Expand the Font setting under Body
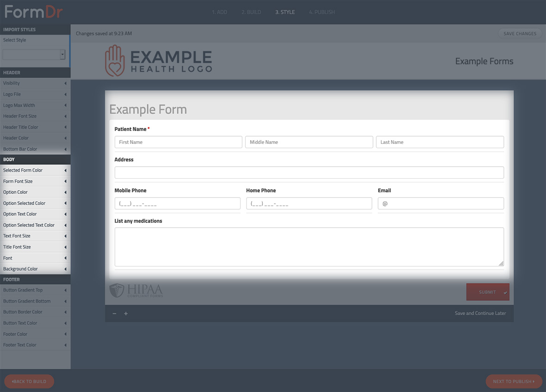This screenshot has width=546, height=392. click(x=35, y=258)
